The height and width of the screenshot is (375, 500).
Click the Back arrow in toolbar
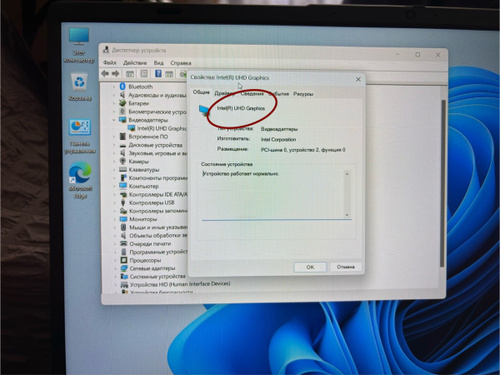point(105,73)
